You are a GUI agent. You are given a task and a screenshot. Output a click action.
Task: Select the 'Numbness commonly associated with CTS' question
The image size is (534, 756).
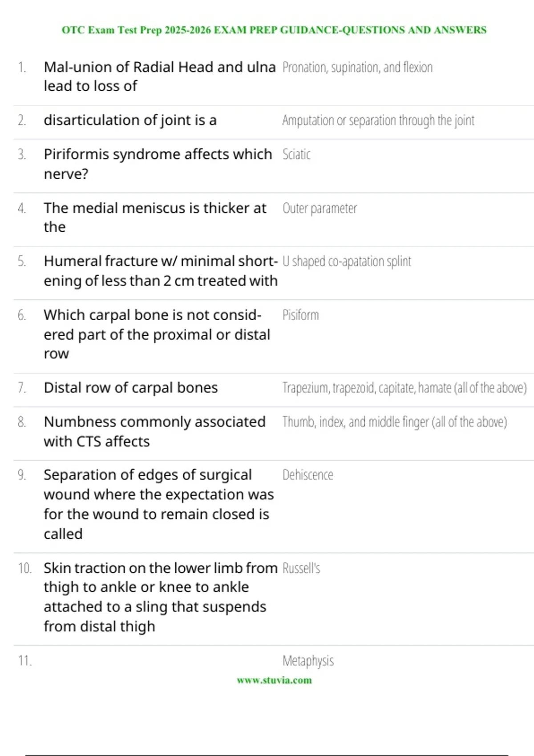(x=154, y=431)
